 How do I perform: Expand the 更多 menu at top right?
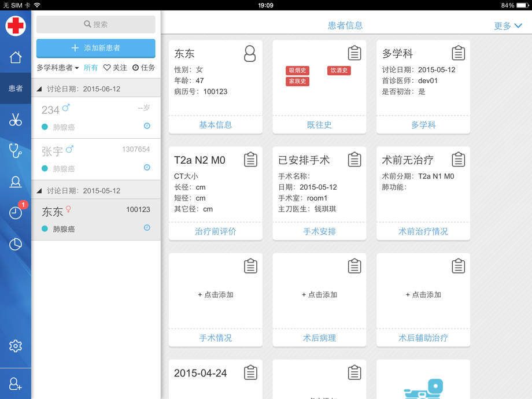point(508,26)
